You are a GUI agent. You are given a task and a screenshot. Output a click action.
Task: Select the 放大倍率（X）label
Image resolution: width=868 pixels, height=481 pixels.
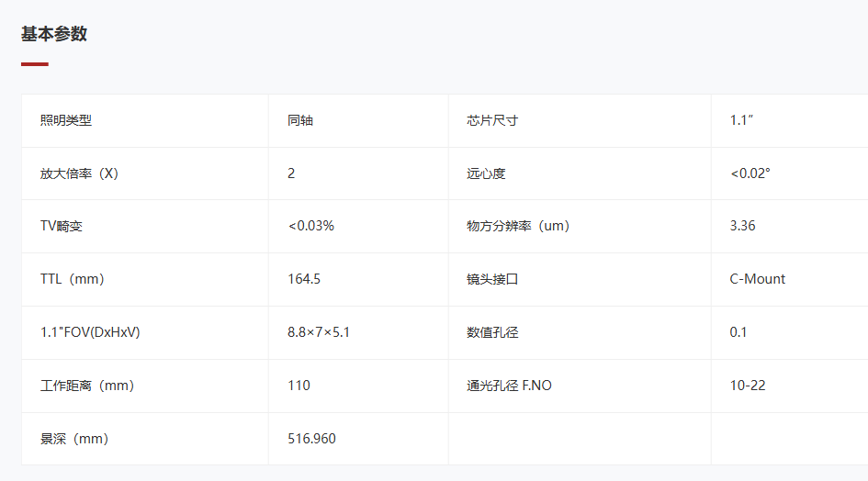[79, 173]
